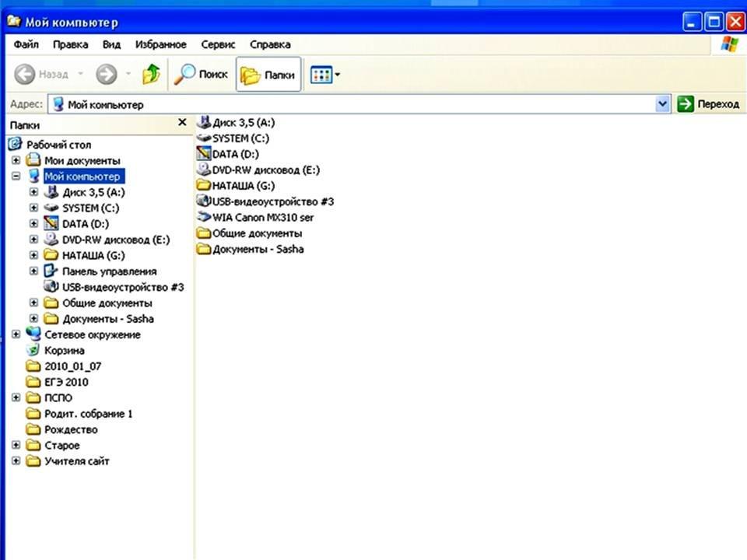
Task: Close the Папки side panel
Action: (182, 123)
